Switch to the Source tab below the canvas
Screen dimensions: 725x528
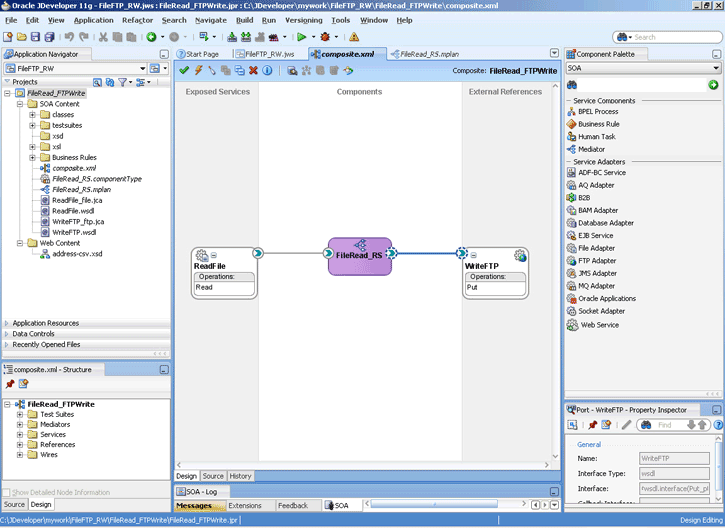[x=213, y=476]
